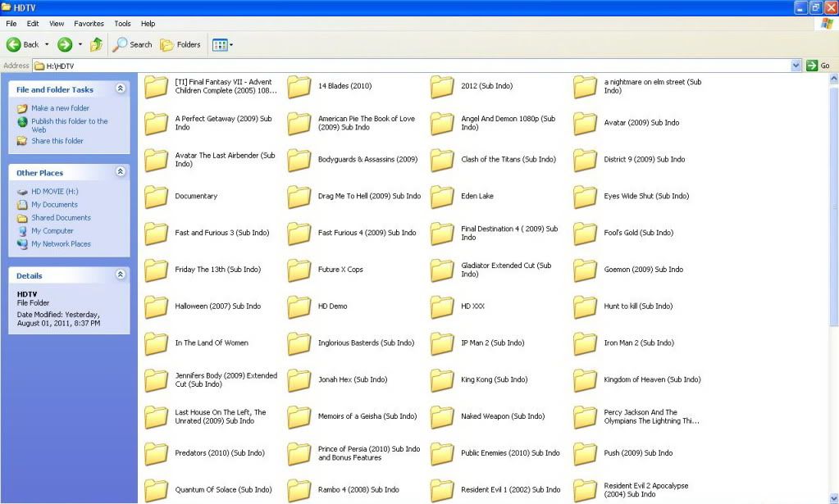
Task: Open the Help menu
Action: [x=148, y=24]
